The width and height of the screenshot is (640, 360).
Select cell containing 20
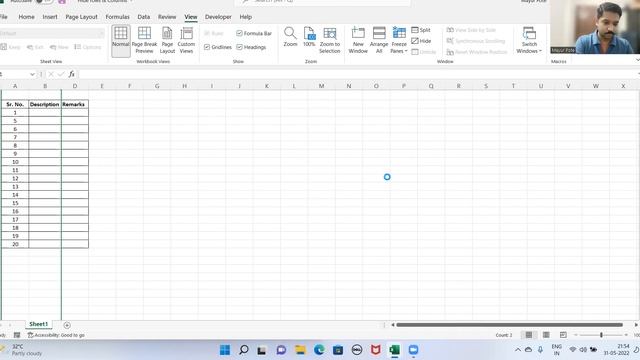click(15, 244)
